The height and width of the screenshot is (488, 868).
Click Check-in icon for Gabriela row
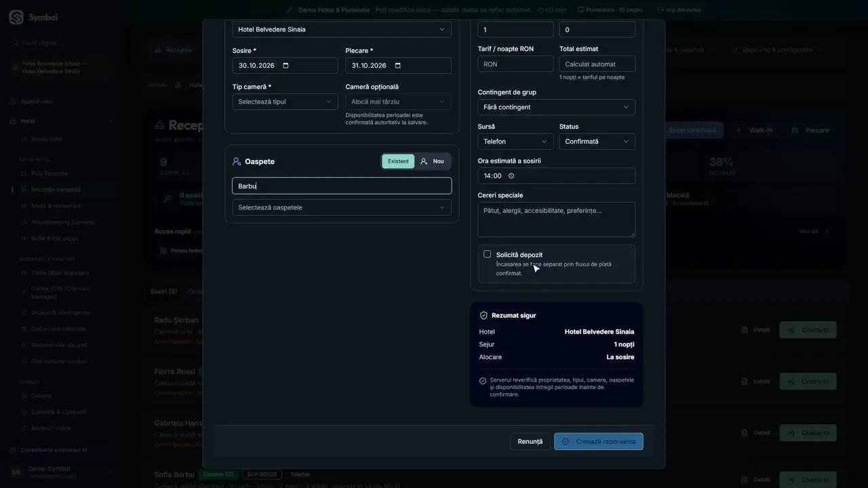pyautogui.click(x=791, y=432)
